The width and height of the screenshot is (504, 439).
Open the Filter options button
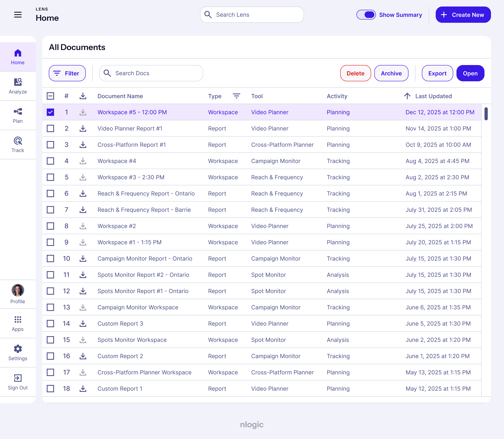(x=67, y=73)
